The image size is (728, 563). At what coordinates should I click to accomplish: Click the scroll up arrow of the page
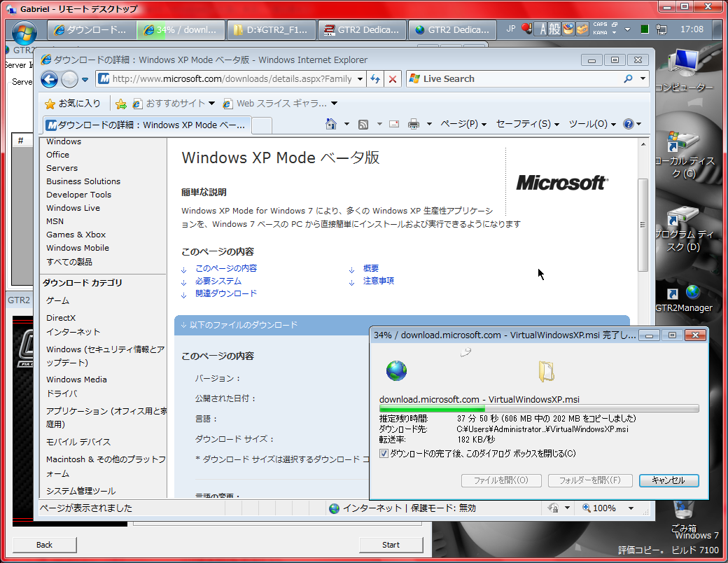tap(643, 144)
